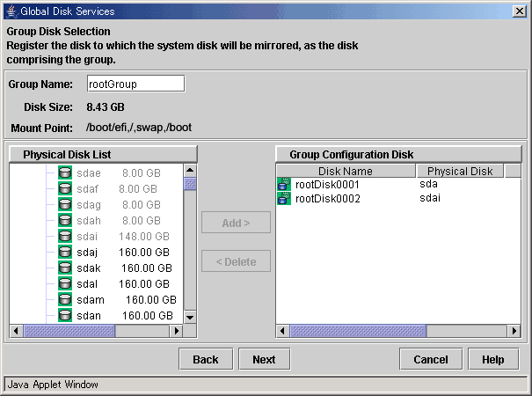Click the Disk Name column header
Image resolution: width=532 pixels, height=396 pixels.
click(x=346, y=171)
